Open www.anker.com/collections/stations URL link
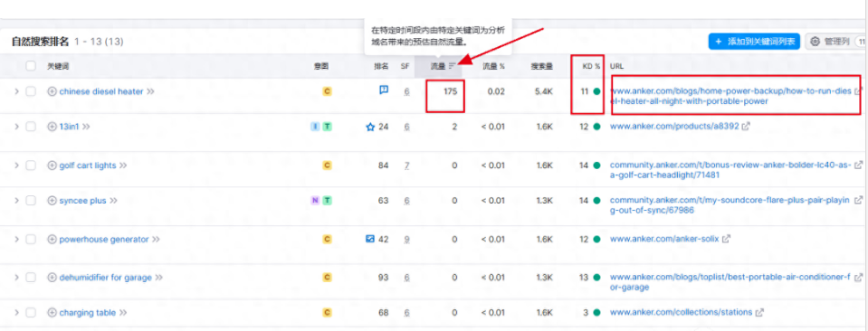 pyautogui.click(x=681, y=312)
